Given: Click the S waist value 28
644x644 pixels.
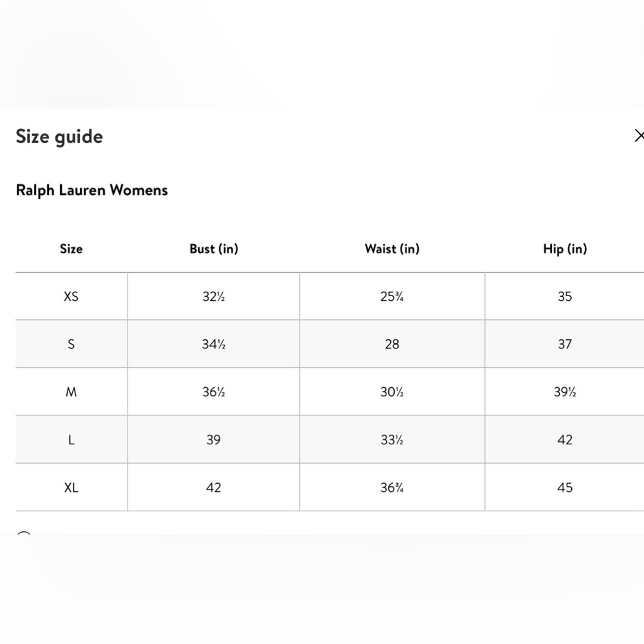Looking at the screenshot, I should [392, 344].
